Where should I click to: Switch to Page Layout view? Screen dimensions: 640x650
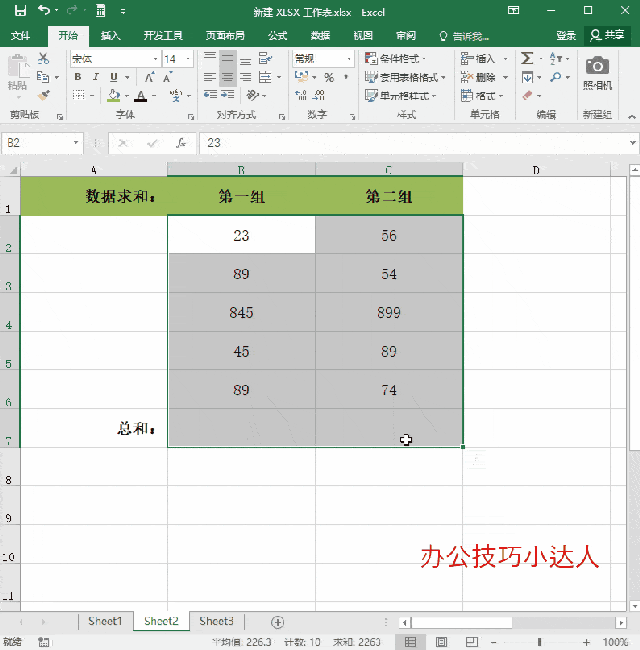(x=441, y=642)
